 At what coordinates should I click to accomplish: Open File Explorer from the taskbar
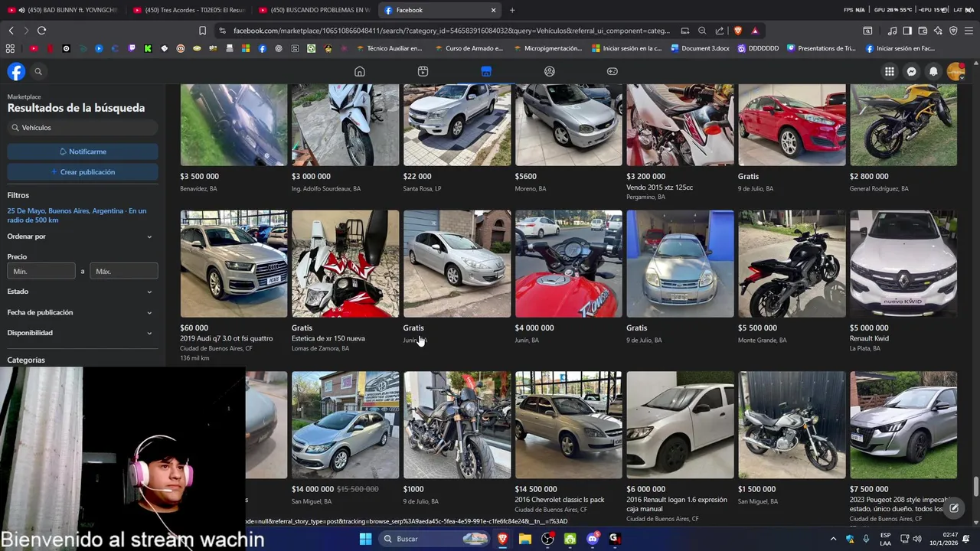click(x=525, y=539)
